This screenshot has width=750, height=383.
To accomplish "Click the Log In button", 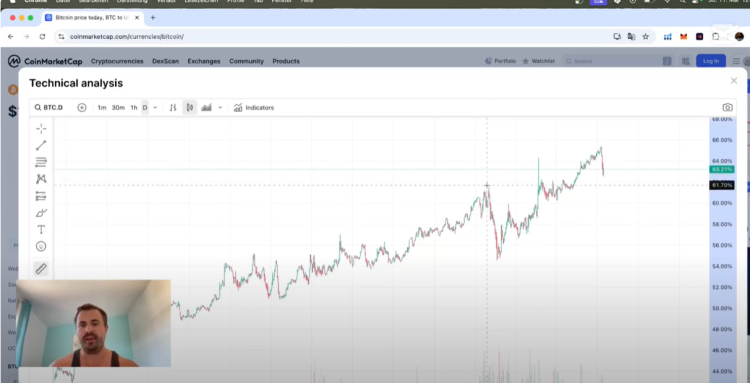I will coord(710,61).
